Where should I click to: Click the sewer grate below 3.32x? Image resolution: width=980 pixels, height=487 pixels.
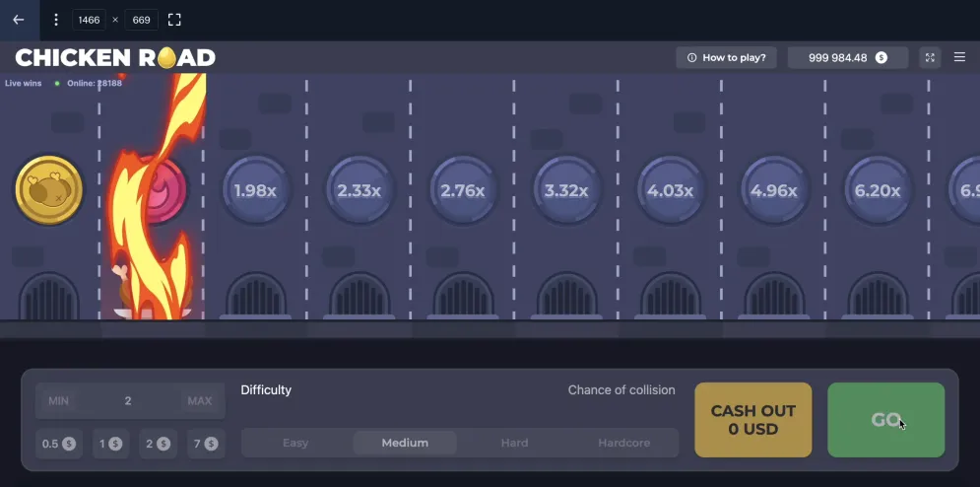pos(567,296)
